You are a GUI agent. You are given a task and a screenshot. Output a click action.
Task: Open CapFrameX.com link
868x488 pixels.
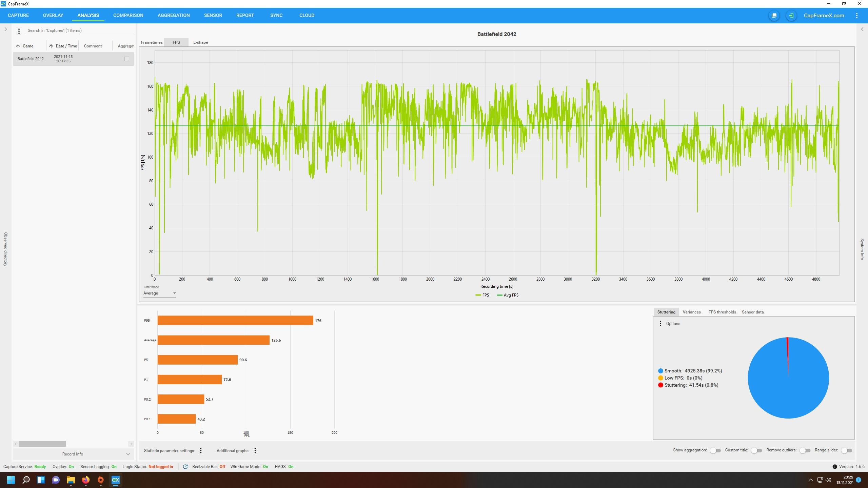[x=824, y=16]
